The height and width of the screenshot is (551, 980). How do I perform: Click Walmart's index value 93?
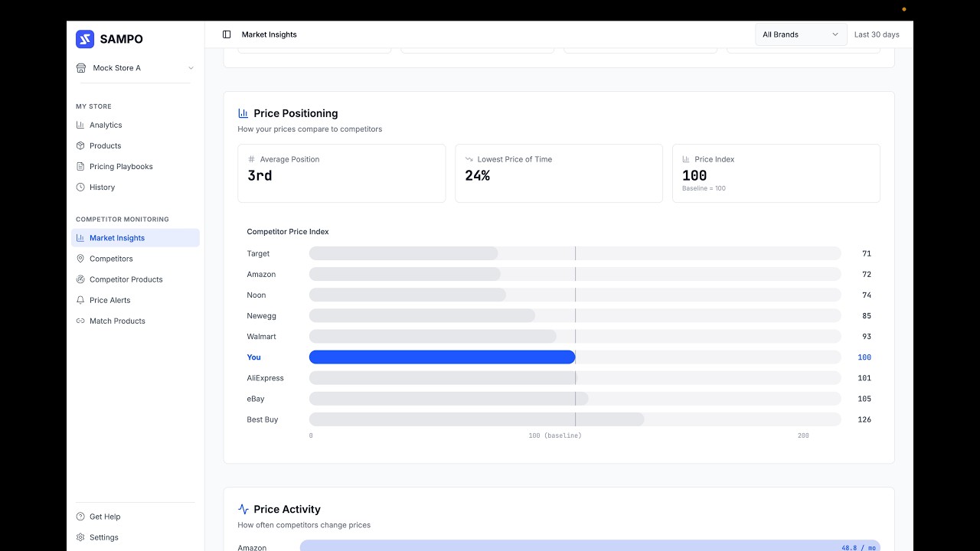click(x=867, y=337)
